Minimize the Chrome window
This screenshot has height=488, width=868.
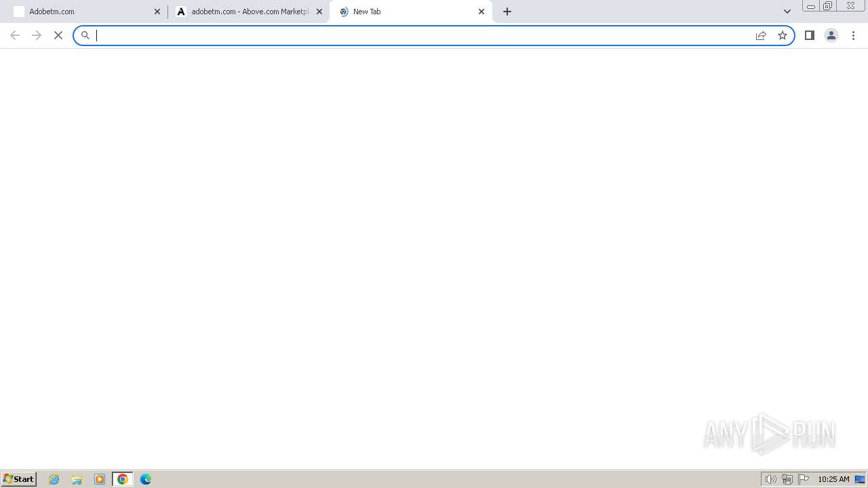click(x=811, y=6)
